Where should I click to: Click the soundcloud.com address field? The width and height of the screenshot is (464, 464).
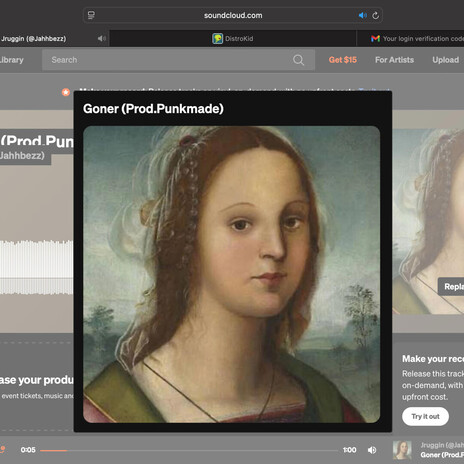point(233,15)
